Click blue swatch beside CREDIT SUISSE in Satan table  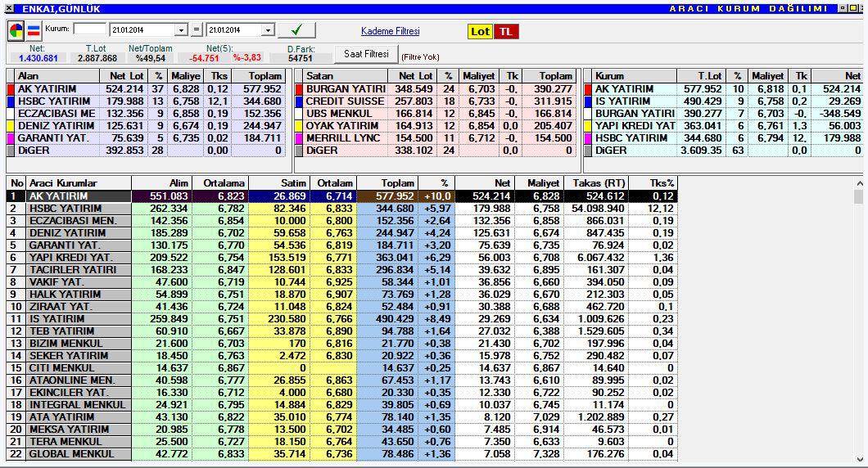click(299, 101)
